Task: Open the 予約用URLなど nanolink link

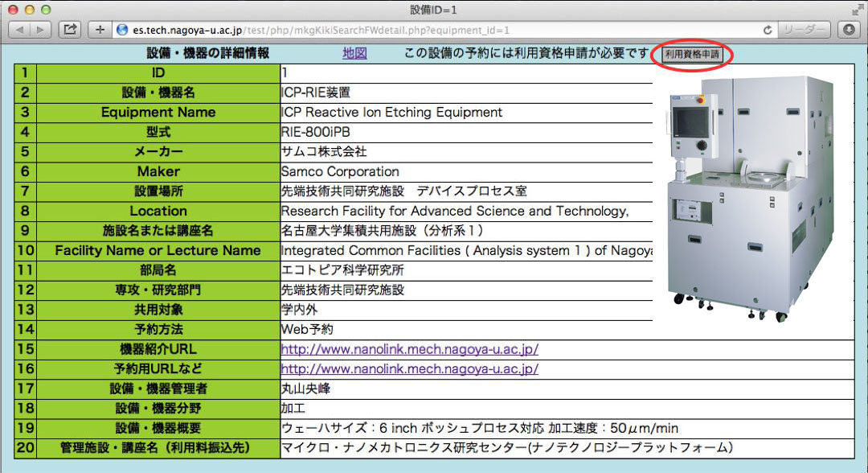Action: point(409,369)
